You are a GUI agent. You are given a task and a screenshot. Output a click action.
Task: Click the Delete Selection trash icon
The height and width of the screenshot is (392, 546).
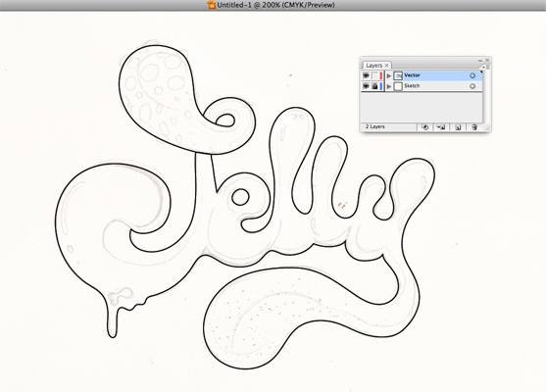[473, 127]
